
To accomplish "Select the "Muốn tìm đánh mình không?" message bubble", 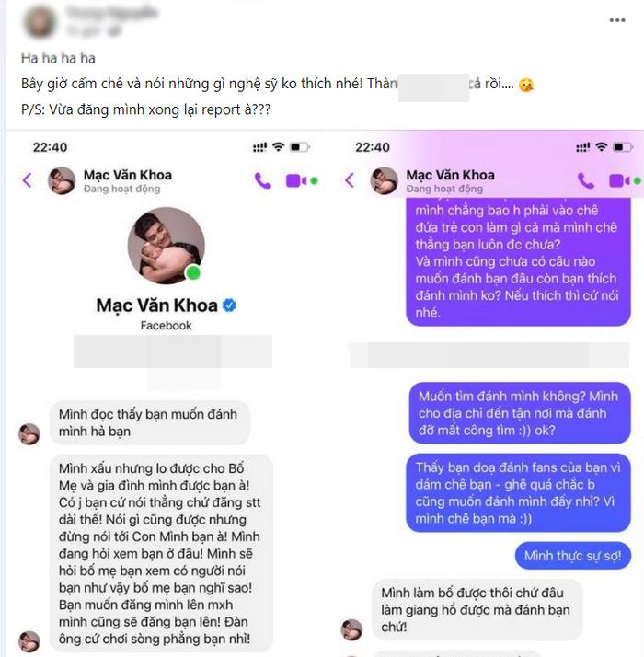I will point(520,413).
